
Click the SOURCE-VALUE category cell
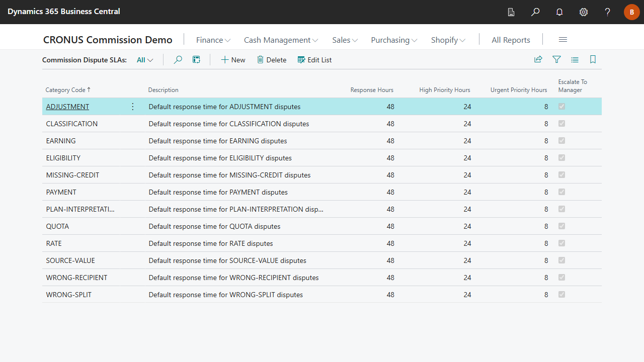(x=70, y=260)
